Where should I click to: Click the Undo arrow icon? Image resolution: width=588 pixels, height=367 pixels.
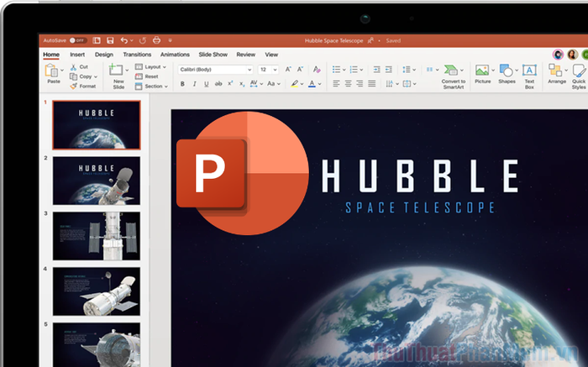pyautogui.click(x=124, y=40)
